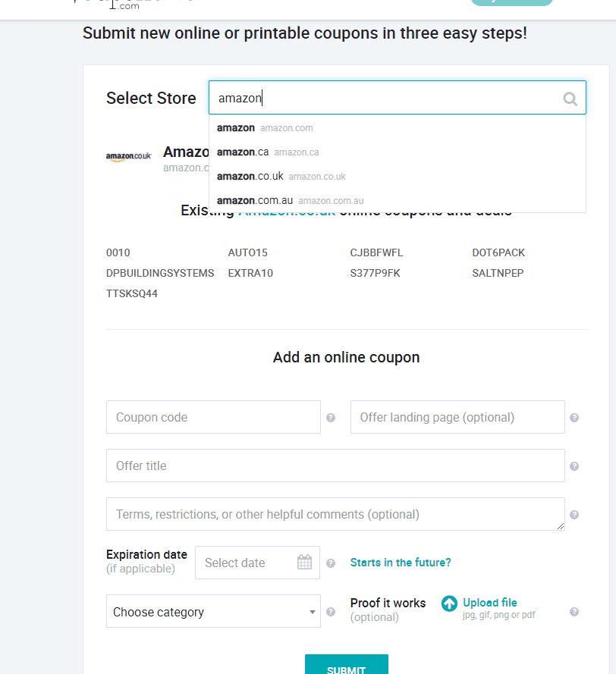The image size is (616, 674).
Task: Click the search magnifier icon in store field
Action: coord(570,99)
